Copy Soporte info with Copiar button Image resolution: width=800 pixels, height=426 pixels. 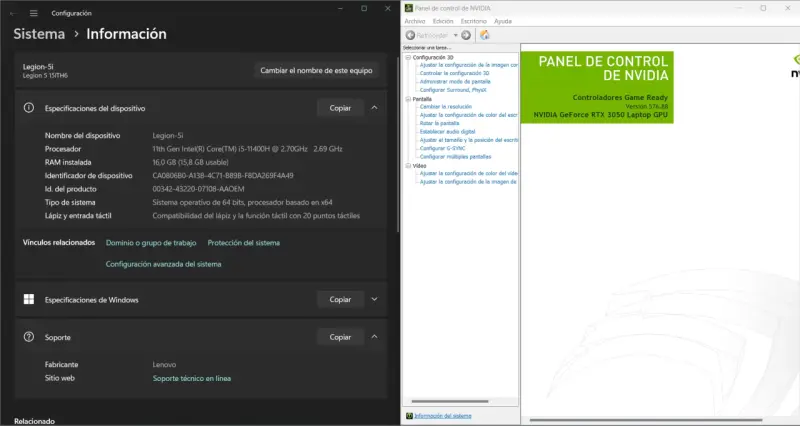[x=340, y=337]
